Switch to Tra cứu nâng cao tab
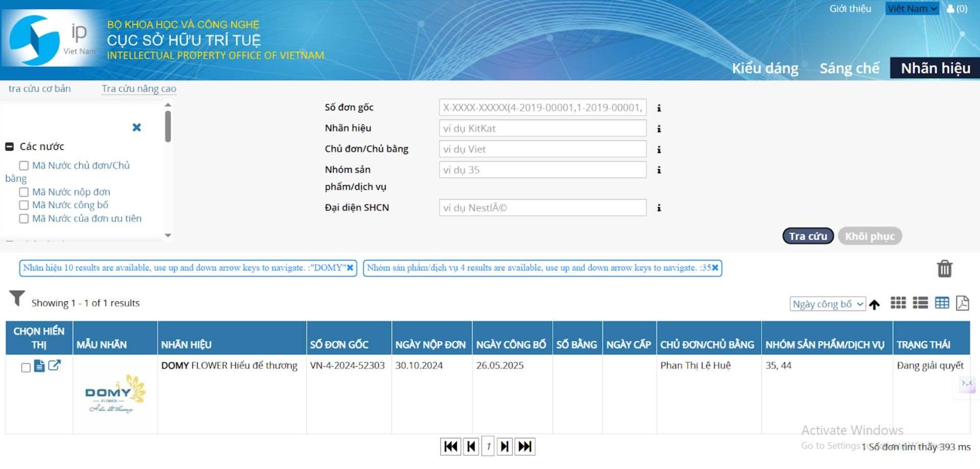The width and height of the screenshot is (980, 469). click(139, 89)
